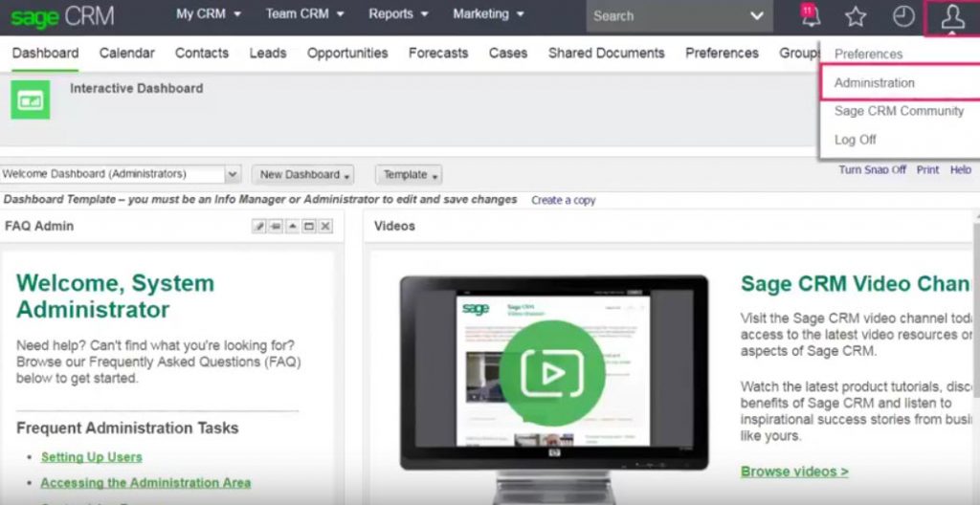Screen dimensions: 980x505
Task: Switch to the Calendar tab
Action: coord(127,54)
